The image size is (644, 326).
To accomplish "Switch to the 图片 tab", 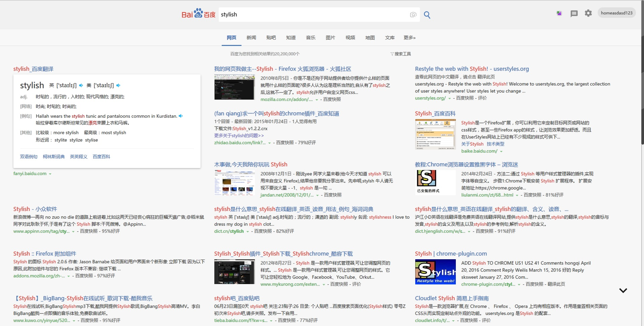I will click(330, 38).
